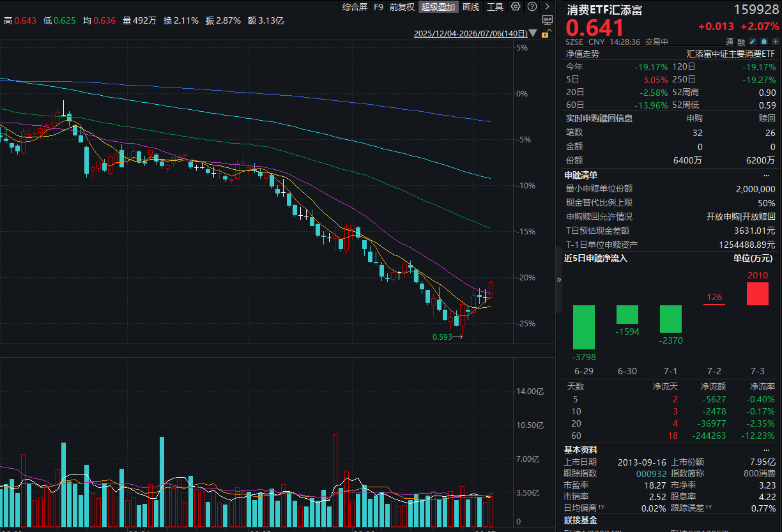Viewport: 782px width, 532px height.
Task: Click the 通 badge next to trading status
Action: point(730,42)
